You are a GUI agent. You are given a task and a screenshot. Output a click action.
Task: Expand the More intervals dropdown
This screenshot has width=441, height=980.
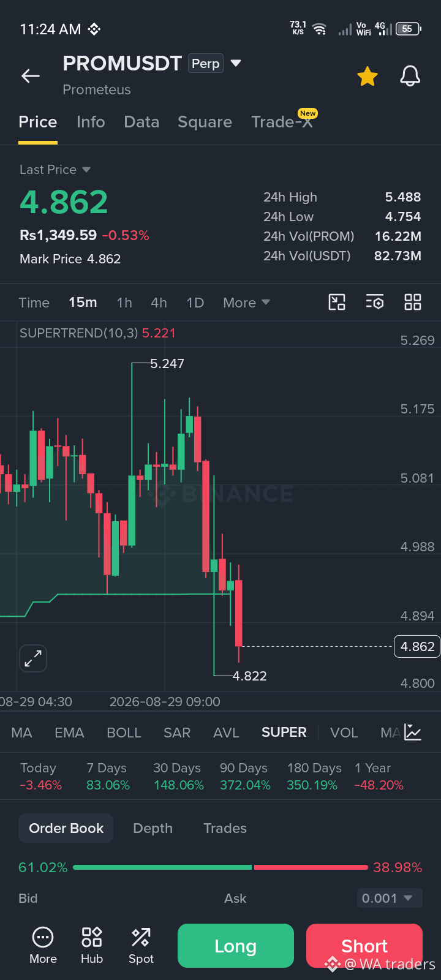(x=246, y=303)
